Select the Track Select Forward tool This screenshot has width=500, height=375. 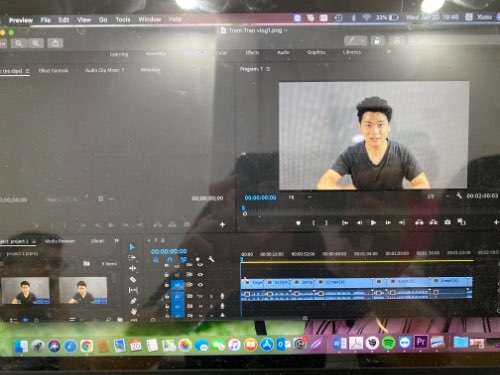[x=132, y=258]
